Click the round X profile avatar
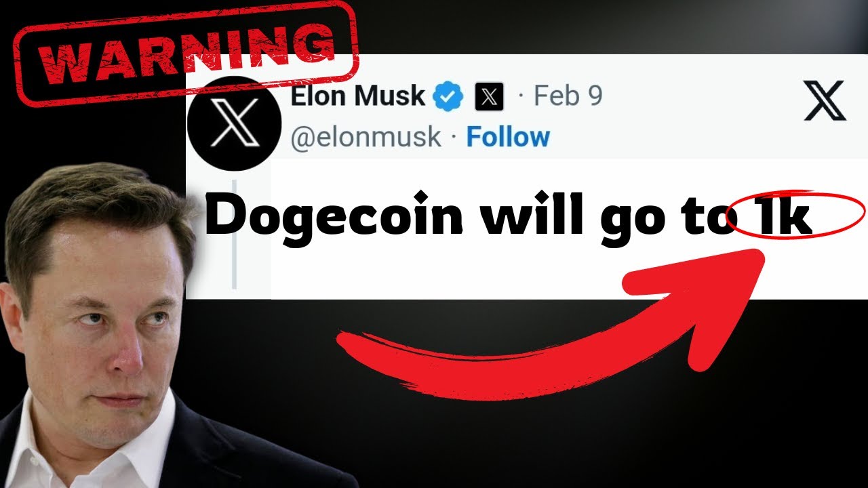Screen dimensions: 868x488 (x=234, y=123)
